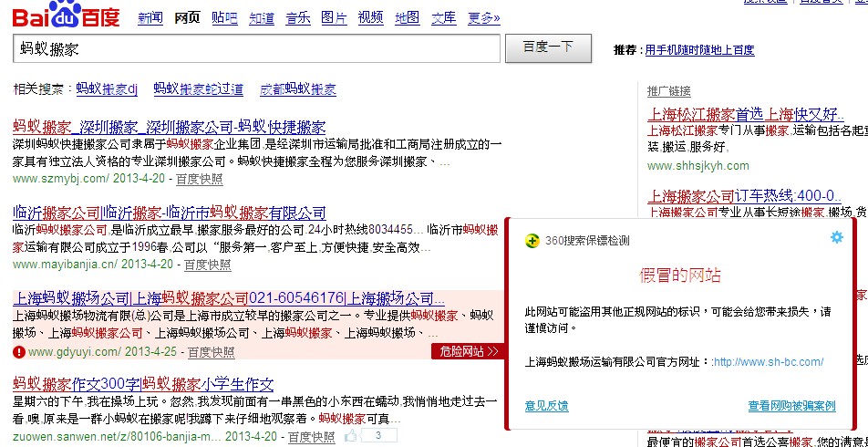868x447 pixels.
Task: Select the 网页 tab
Action: click(x=187, y=18)
